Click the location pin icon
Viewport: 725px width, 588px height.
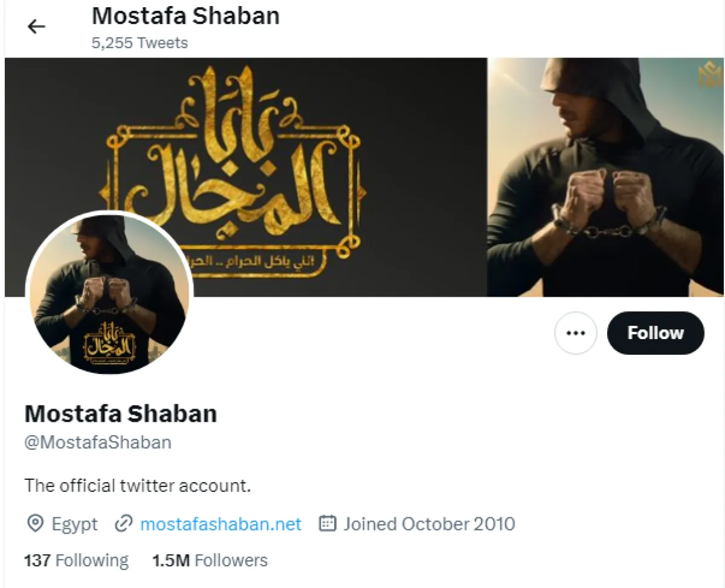[x=35, y=523]
